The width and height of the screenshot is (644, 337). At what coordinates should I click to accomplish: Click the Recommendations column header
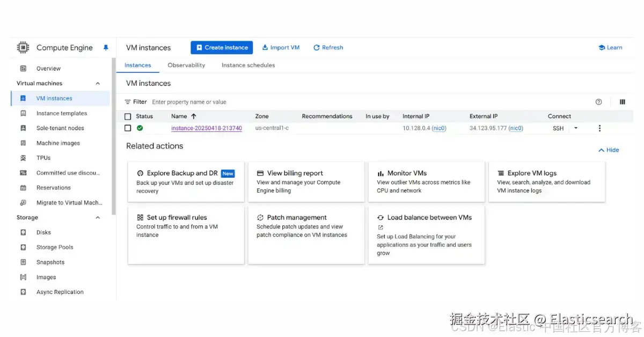click(x=327, y=116)
